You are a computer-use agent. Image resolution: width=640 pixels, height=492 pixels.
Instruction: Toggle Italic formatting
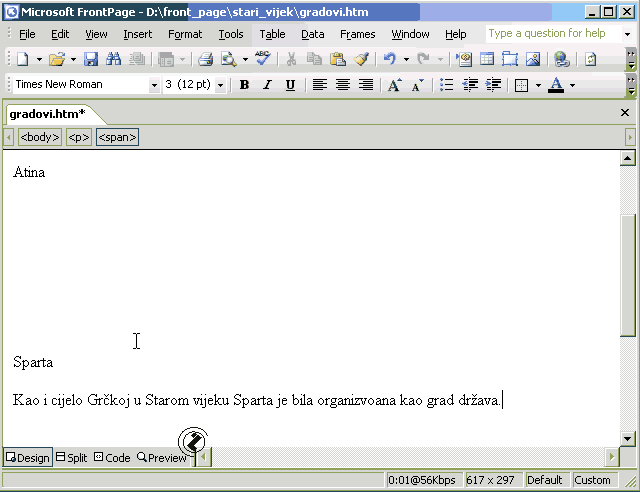[267, 85]
